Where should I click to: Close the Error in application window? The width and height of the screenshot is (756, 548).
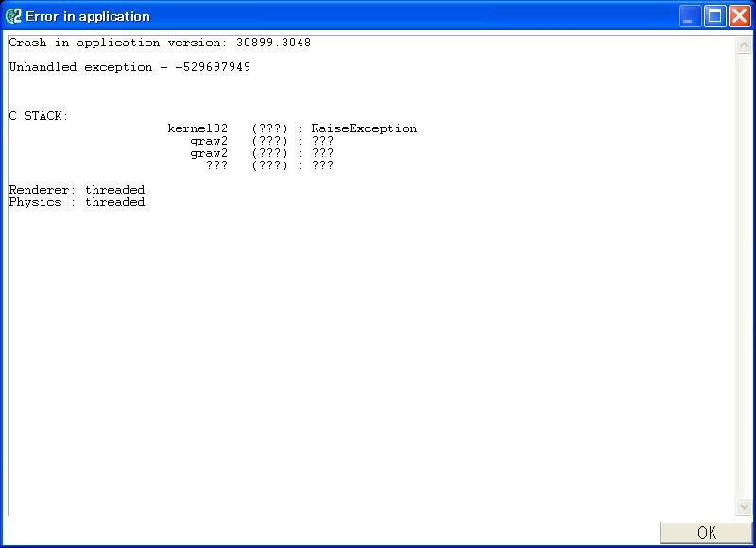coord(740,16)
